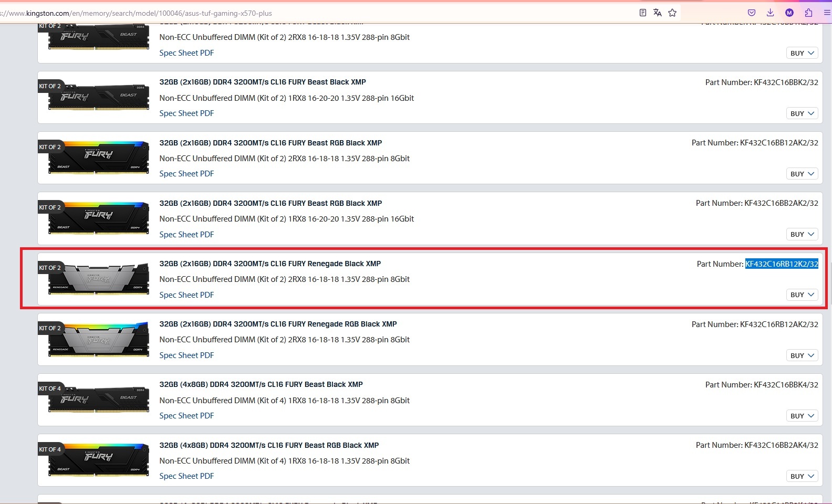
Task: Click part number KF432C16BBK2/32
Action: pos(786,82)
